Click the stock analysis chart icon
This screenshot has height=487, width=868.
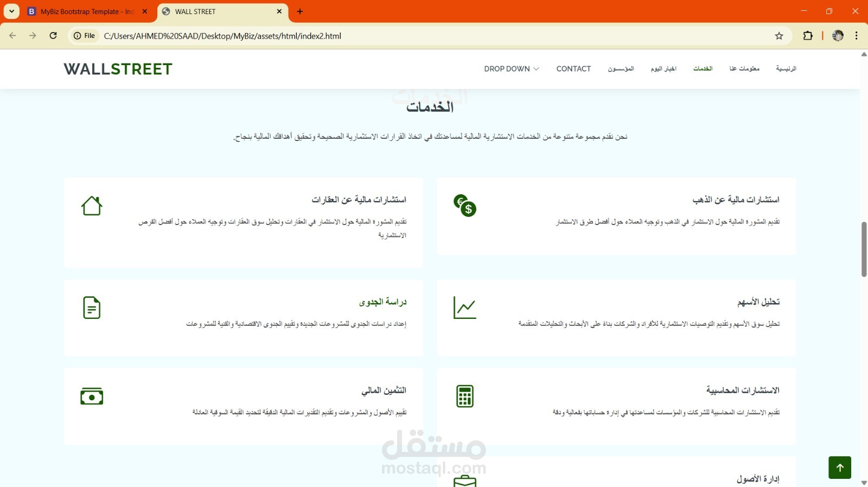coord(465,307)
